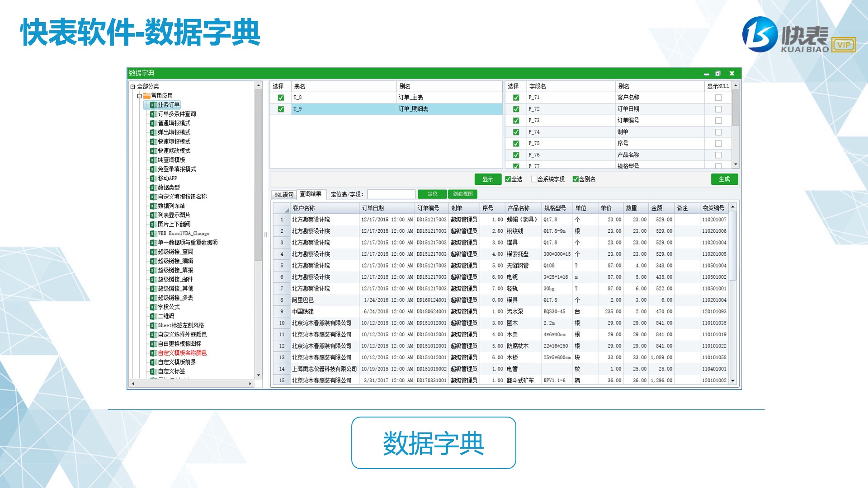Sort by the 客户名称 column header
Screen dimensions: 868x488
[324, 208]
